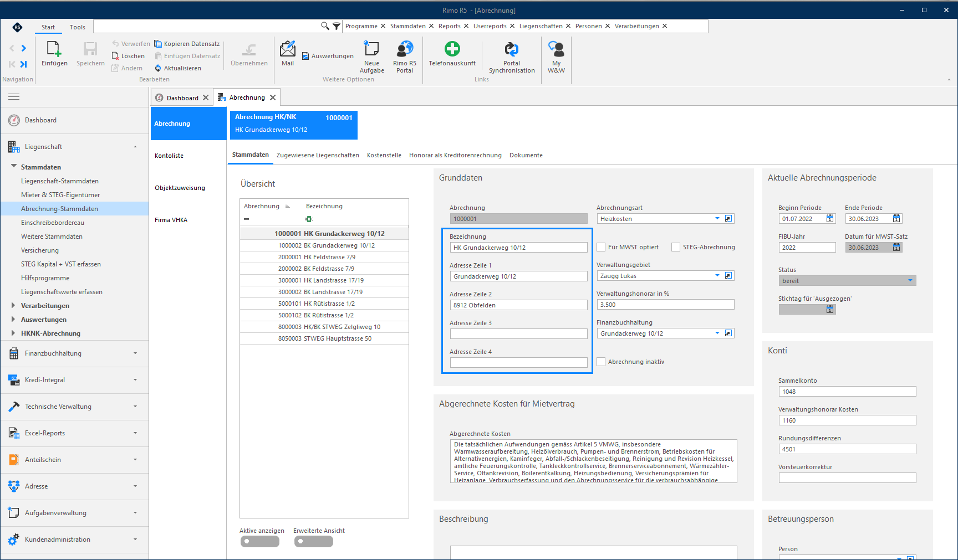The height and width of the screenshot is (560, 958).
Task: Select row 2000001 HK Feldstrasse 7/9
Action: (324, 257)
